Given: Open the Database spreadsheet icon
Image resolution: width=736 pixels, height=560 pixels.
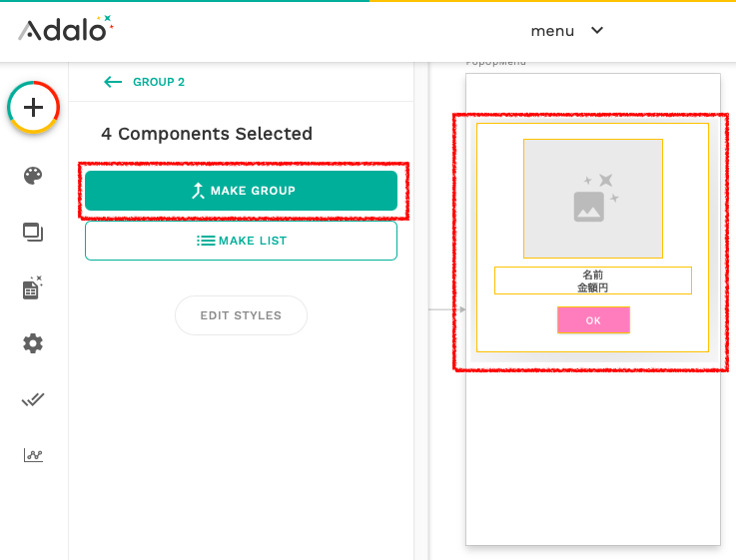Looking at the screenshot, I should coord(32,287).
